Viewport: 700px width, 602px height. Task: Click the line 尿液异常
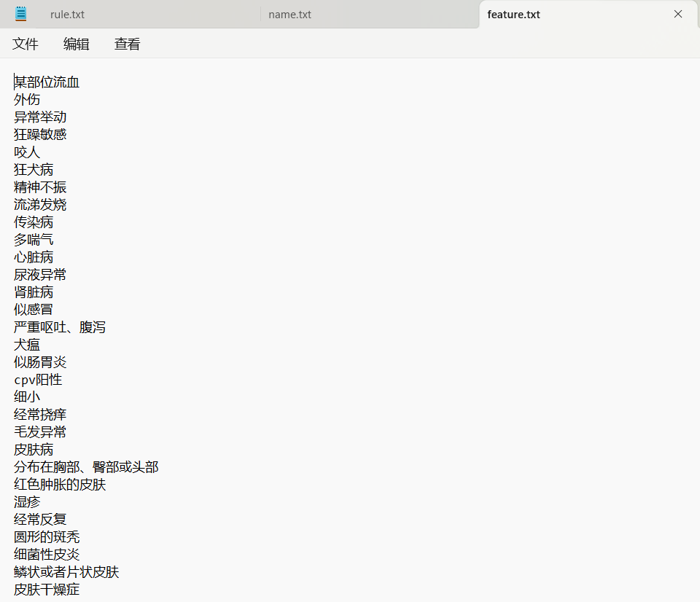(40, 275)
